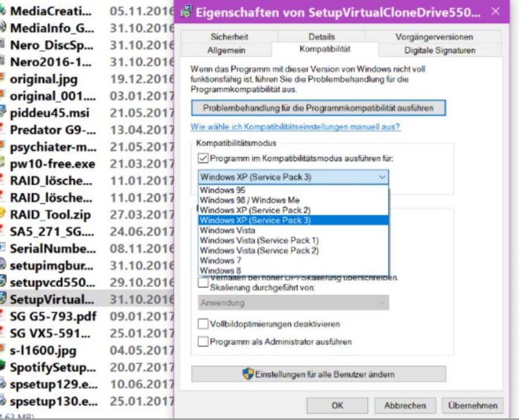Click the spsetup130.e... file icon

3,401
